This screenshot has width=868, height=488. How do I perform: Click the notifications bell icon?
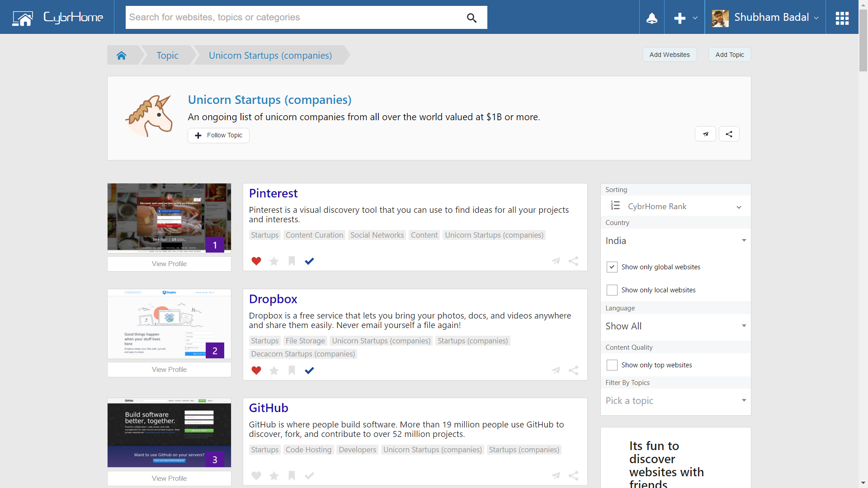click(x=651, y=18)
